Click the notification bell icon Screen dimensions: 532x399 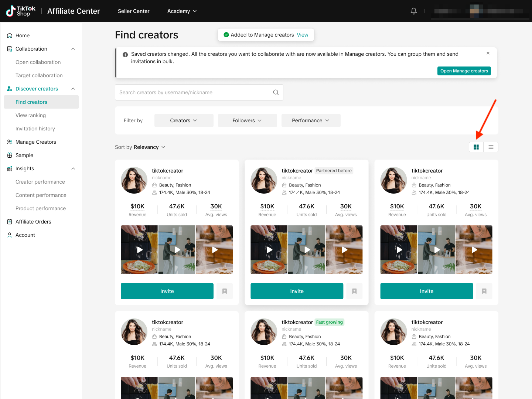[414, 11]
